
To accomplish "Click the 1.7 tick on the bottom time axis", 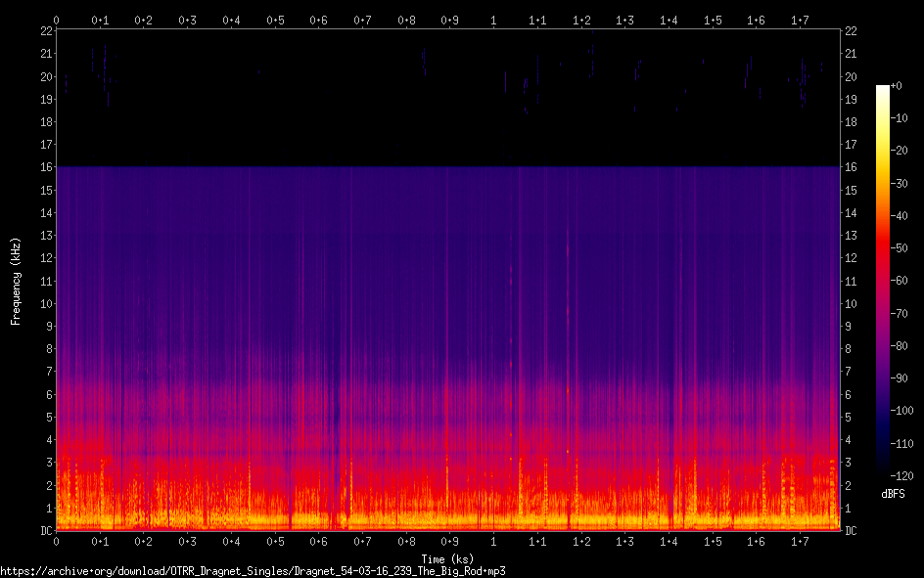I will [x=800, y=541].
